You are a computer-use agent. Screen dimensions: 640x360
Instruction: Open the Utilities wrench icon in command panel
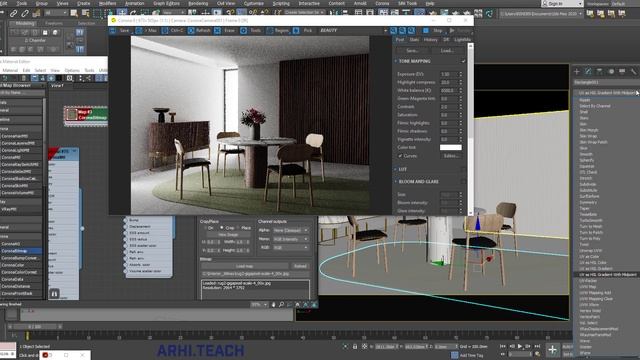tap(633, 71)
